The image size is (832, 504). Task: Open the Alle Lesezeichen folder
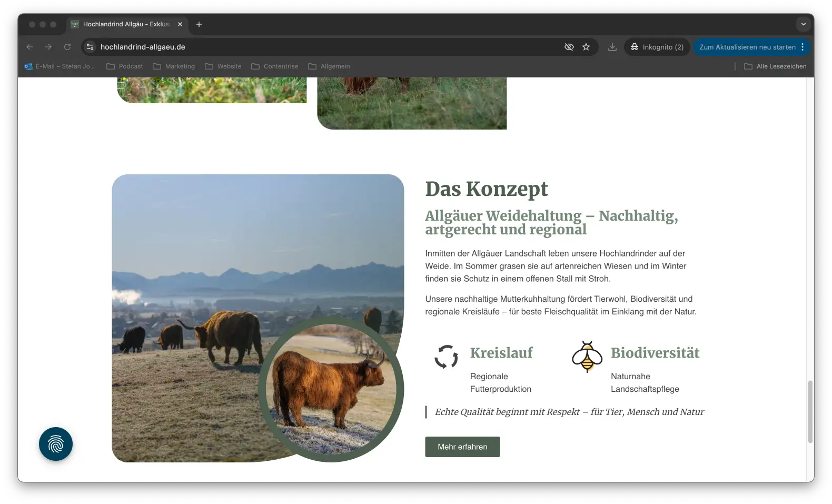pyautogui.click(x=775, y=66)
